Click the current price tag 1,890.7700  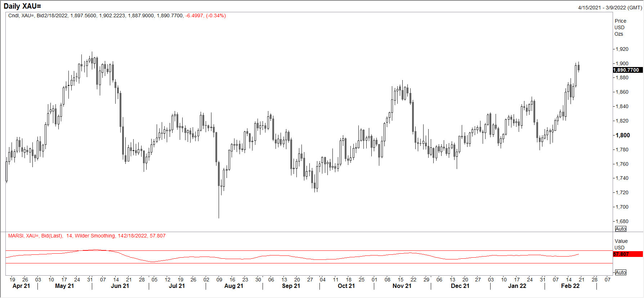[x=628, y=70]
